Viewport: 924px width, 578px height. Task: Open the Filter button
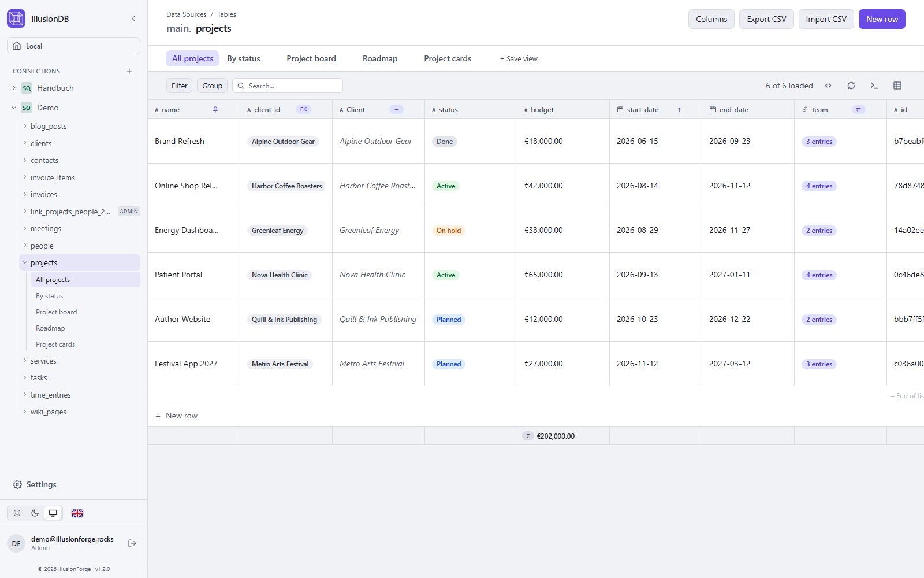point(180,86)
